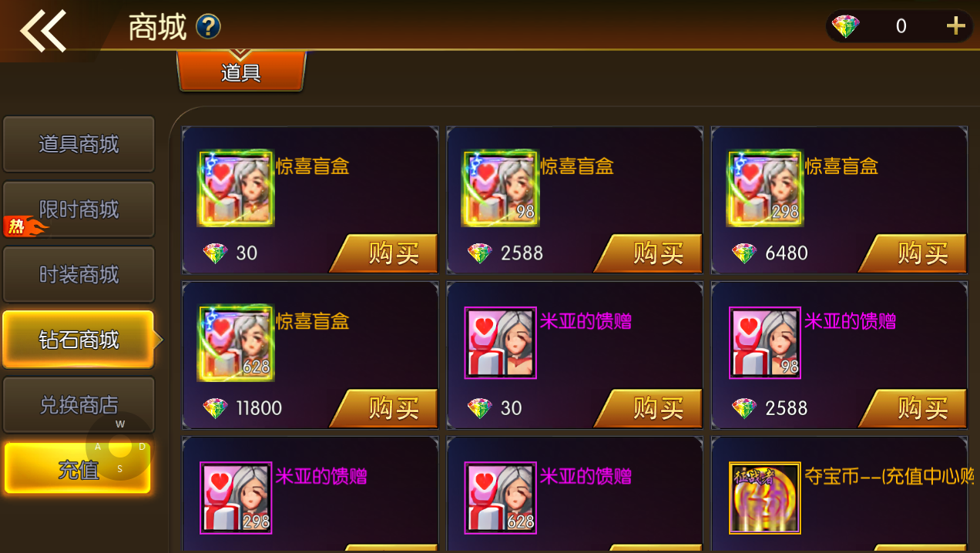
Task: Select the 惊喜盲盒 icon marked 298
Action: (765, 188)
